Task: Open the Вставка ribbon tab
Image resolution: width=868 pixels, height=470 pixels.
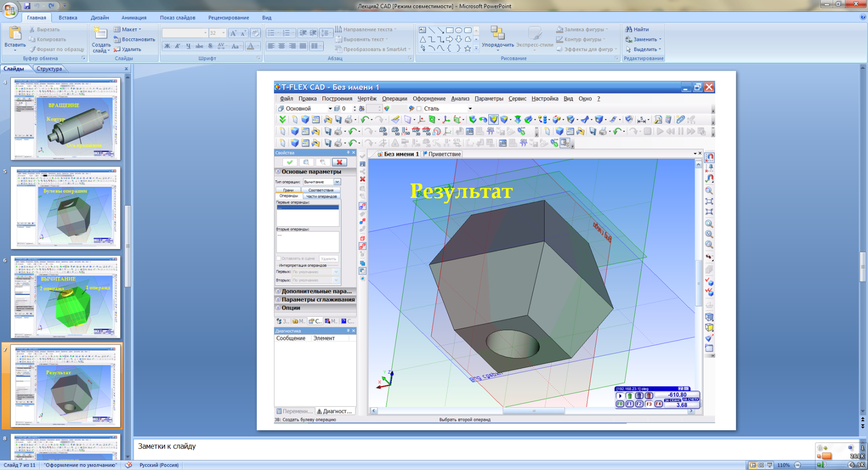Action: [68, 18]
